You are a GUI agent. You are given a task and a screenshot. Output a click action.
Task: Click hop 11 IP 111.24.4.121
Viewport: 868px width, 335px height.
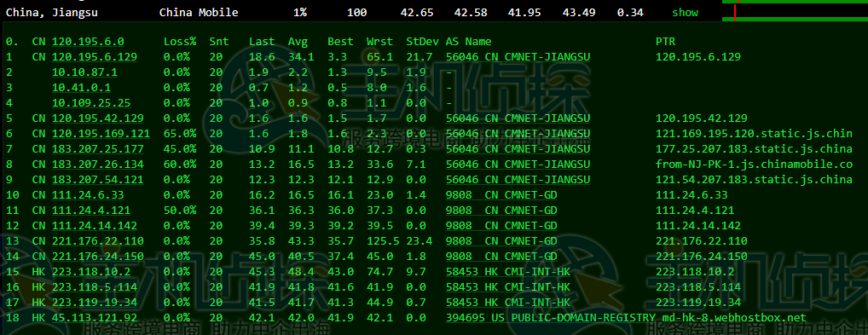click(x=91, y=211)
